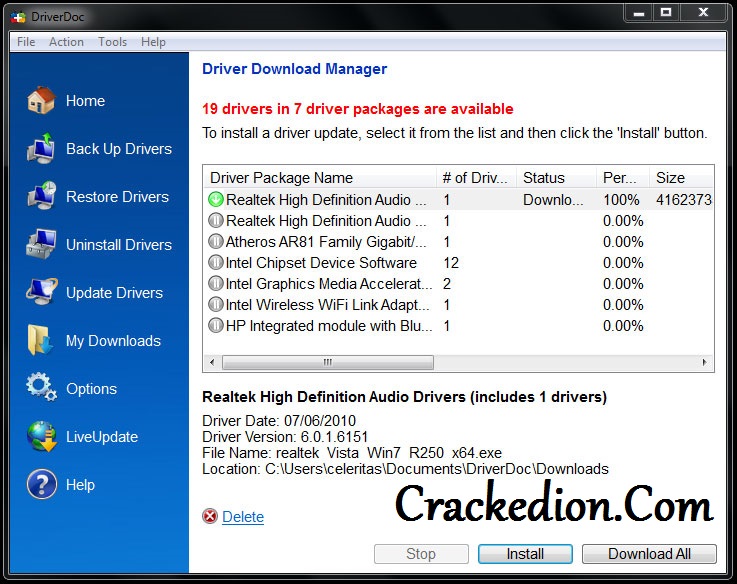Click the paused icon beside Intel Wireless WiFi Link
Image resolution: width=737 pixels, height=584 pixels.
click(x=215, y=305)
